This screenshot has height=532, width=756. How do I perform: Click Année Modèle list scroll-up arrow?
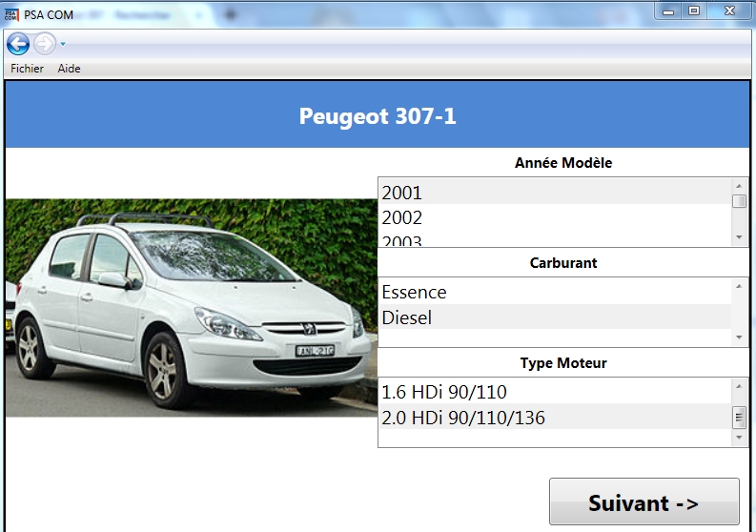739,186
